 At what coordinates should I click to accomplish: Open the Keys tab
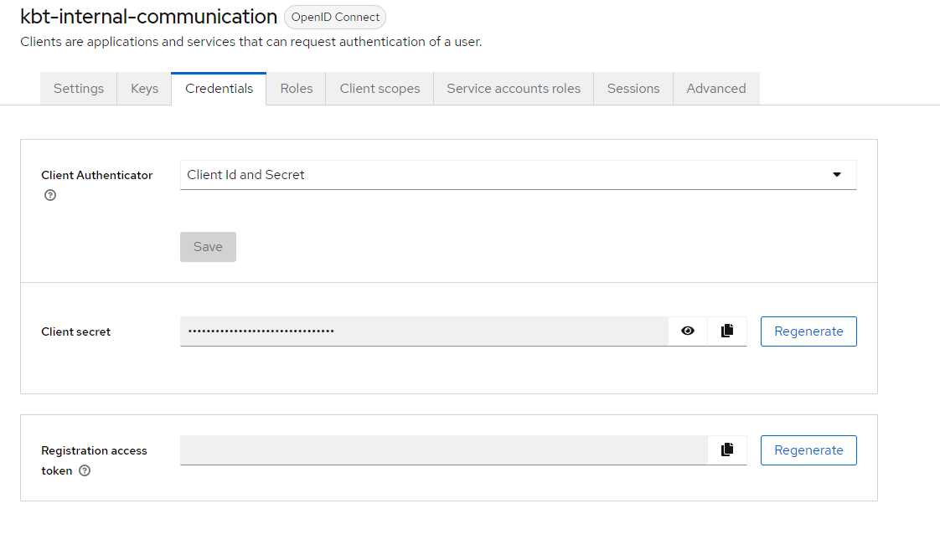click(144, 89)
